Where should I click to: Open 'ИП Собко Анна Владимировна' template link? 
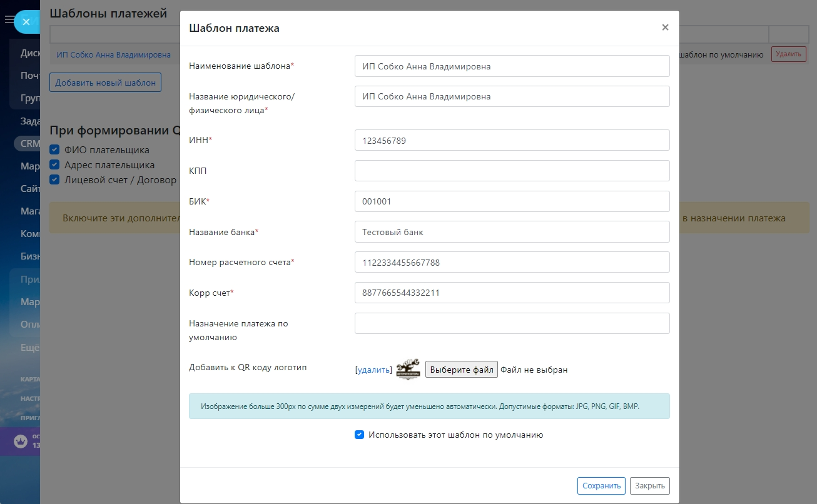(x=113, y=55)
